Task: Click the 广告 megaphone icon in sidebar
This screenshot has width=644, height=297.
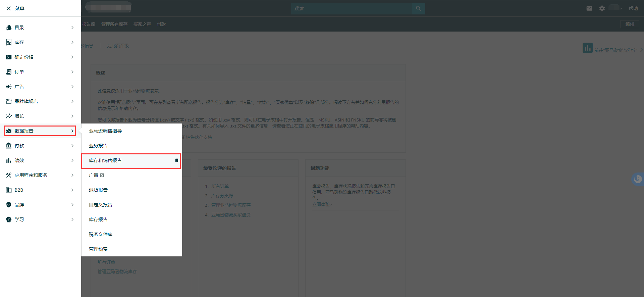Action: [x=9, y=87]
